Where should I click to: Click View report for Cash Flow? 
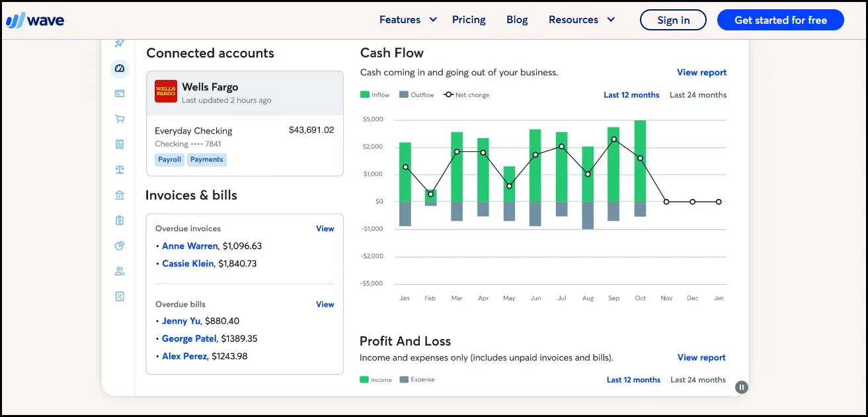pos(701,72)
